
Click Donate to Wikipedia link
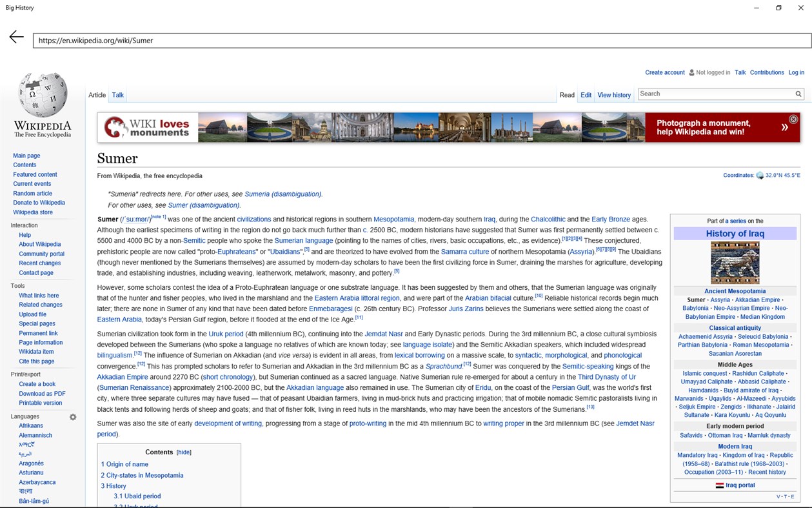click(x=39, y=203)
